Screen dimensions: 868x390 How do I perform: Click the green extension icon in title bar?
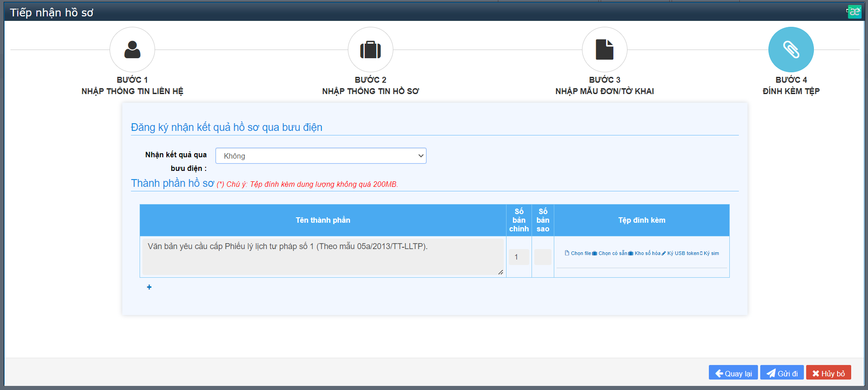(854, 12)
